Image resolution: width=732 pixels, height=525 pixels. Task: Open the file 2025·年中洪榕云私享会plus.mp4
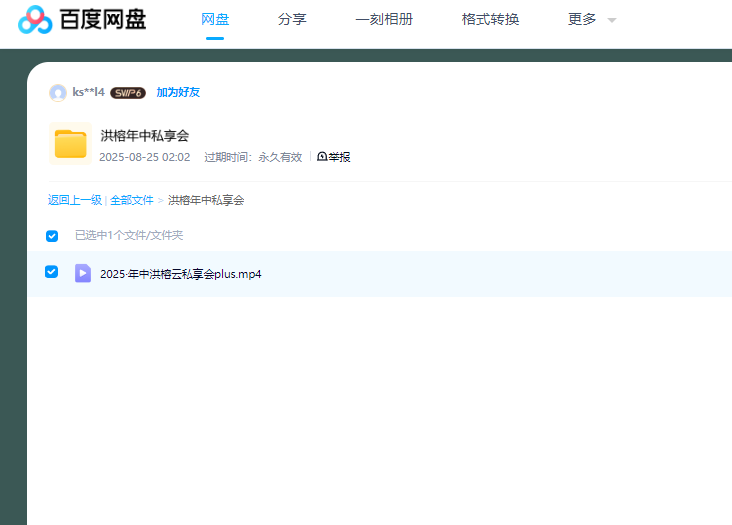click(x=181, y=274)
